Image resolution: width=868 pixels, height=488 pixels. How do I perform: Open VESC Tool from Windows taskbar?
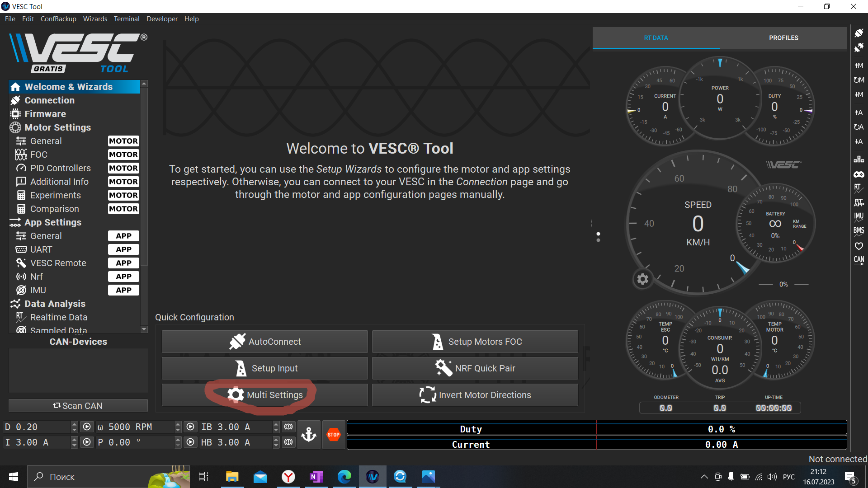pyautogui.click(x=373, y=477)
